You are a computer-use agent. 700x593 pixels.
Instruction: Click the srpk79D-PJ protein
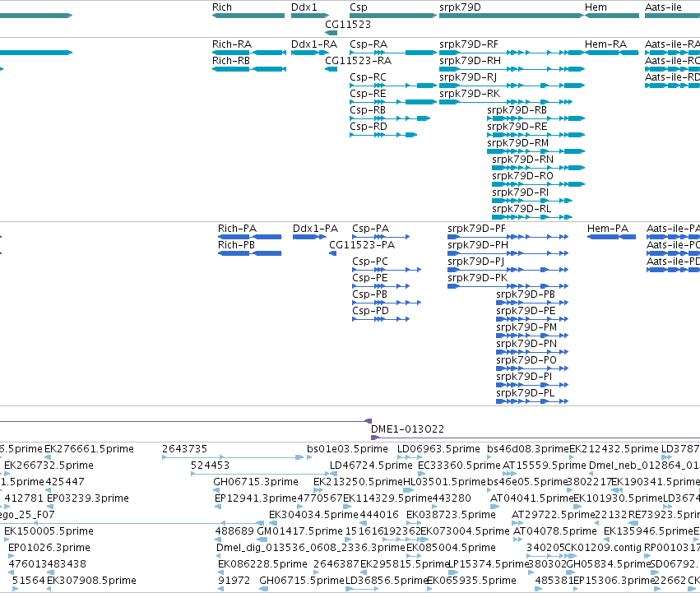click(x=476, y=262)
